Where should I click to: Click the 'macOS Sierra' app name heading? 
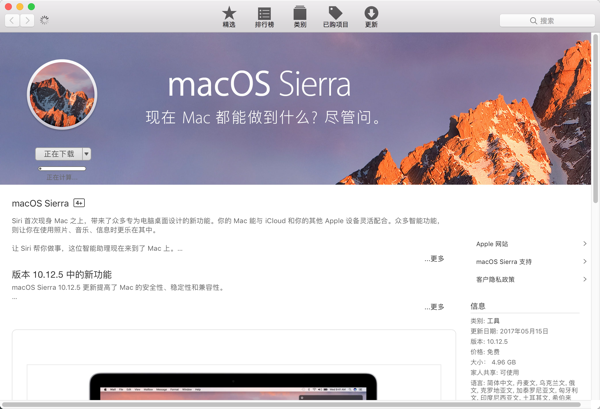(40, 203)
